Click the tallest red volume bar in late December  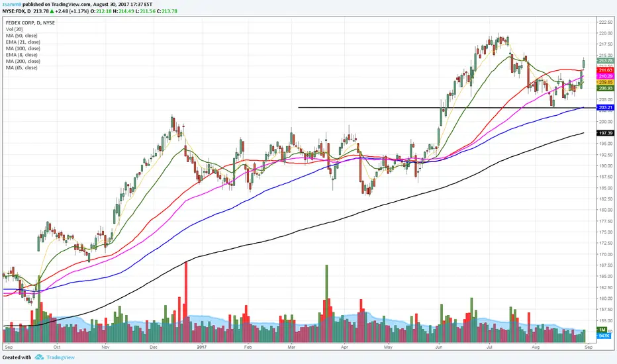tap(186, 302)
